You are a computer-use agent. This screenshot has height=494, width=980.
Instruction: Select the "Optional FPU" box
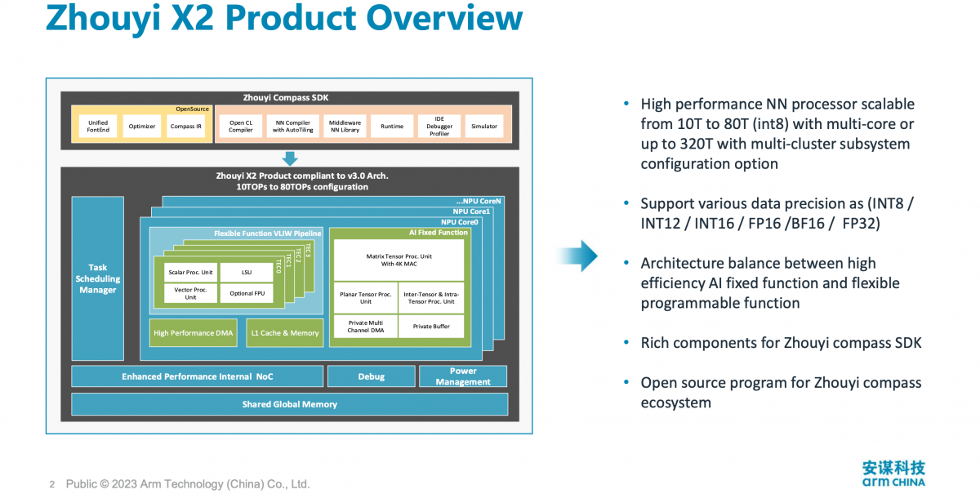coord(246,293)
